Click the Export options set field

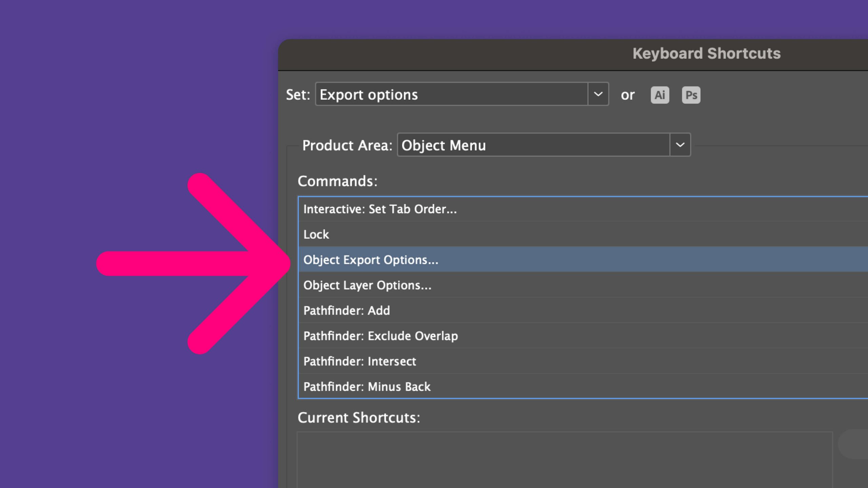pyautogui.click(x=451, y=94)
